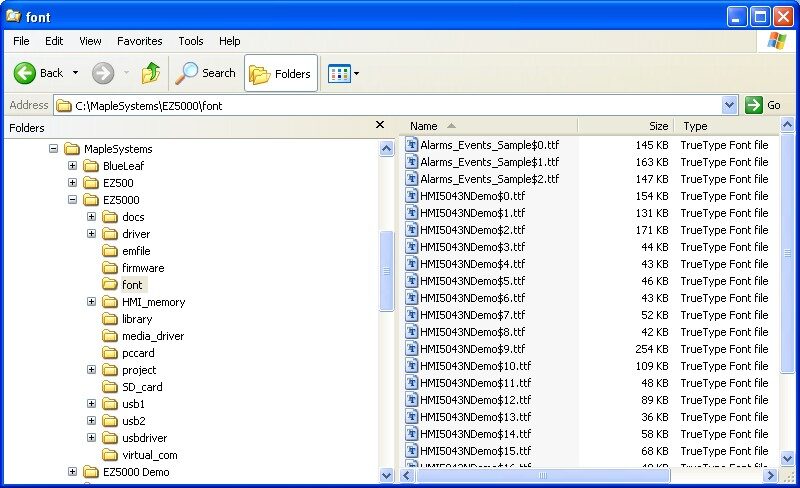Toggle the Folders pane button
Viewport: 800px width, 488px height.
tap(281, 74)
